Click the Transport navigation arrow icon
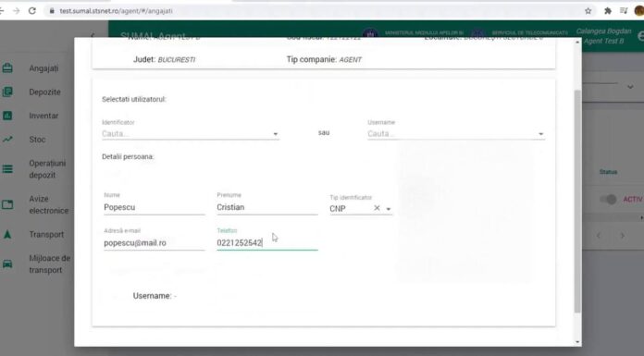The width and height of the screenshot is (644, 356). click(7, 235)
